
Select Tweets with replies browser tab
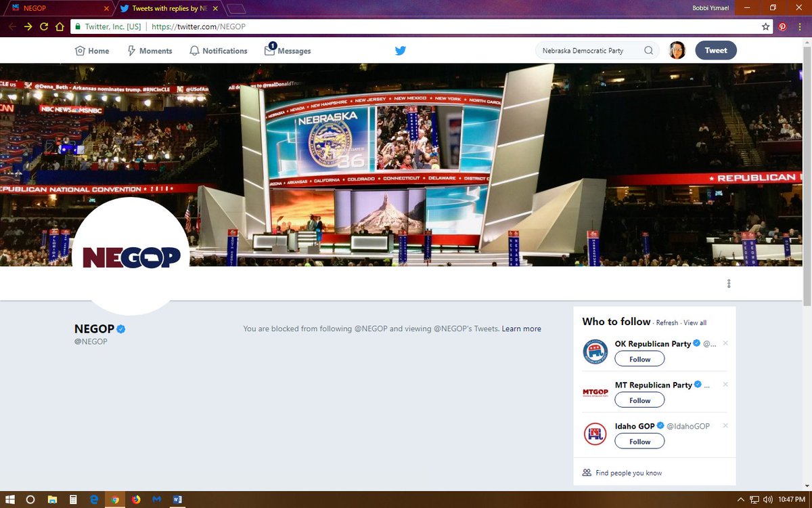[x=169, y=9]
